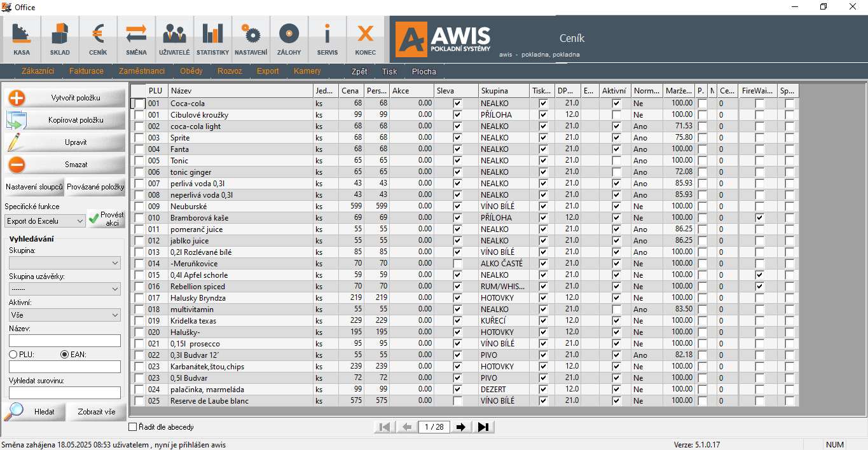Click the KONEC exit icon
868x450 pixels.
click(x=365, y=39)
